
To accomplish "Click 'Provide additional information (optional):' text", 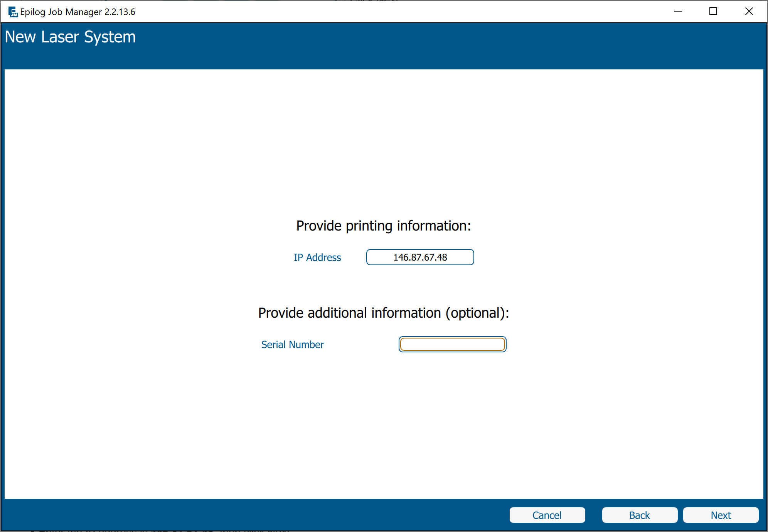I will [x=384, y=313].
